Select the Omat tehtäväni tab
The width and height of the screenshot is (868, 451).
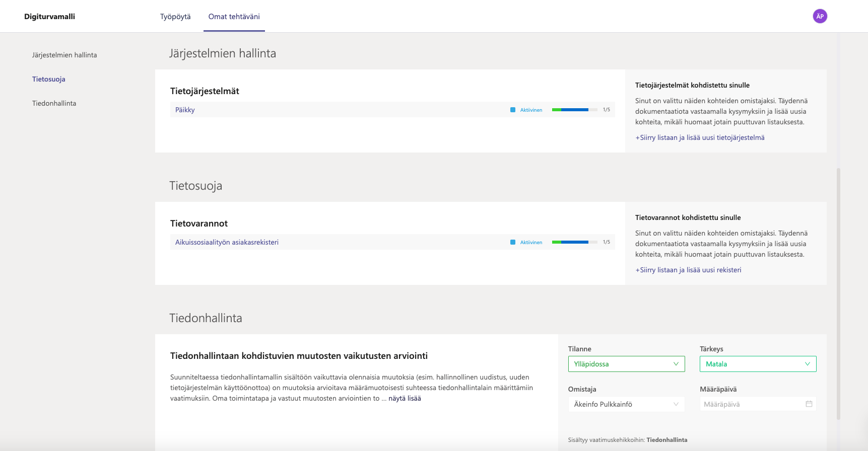coord(234,17)
